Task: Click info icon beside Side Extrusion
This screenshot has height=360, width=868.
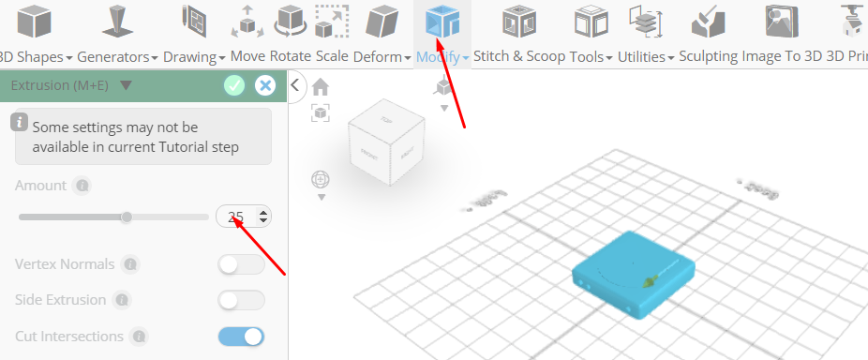Action: pos(122,300)
